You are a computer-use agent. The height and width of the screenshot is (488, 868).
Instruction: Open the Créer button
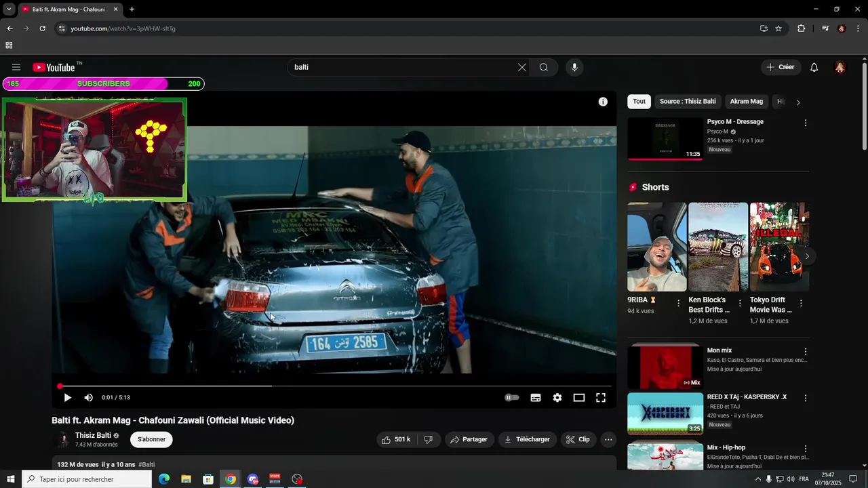781,67
